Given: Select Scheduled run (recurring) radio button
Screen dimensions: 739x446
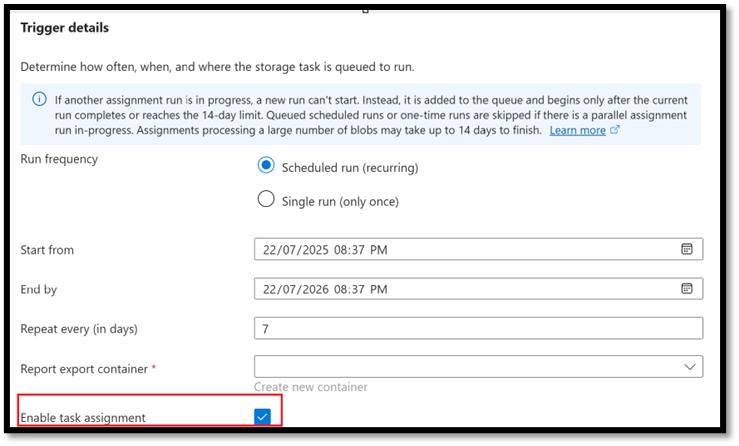Looking at the screenshot, I should [266, 165].
